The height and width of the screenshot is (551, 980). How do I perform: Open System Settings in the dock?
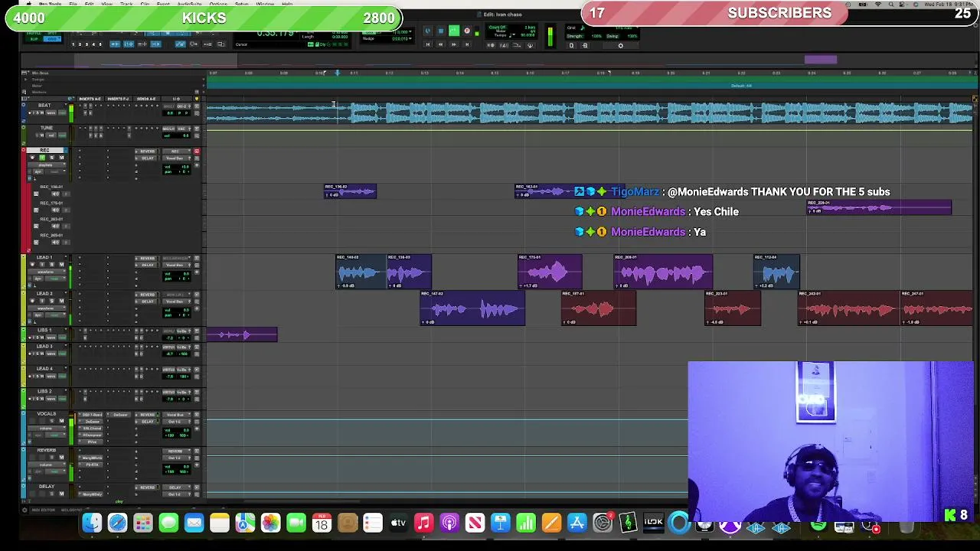(603, 523)
